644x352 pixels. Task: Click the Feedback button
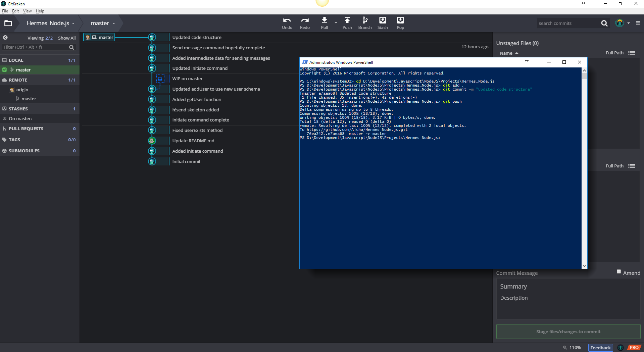coord(600,348)
